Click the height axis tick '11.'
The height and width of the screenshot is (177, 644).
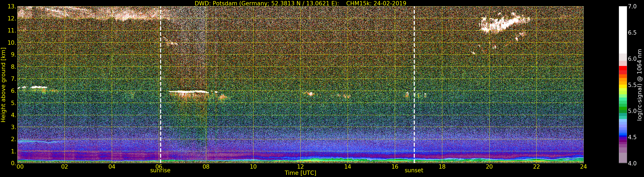point(12,31)
